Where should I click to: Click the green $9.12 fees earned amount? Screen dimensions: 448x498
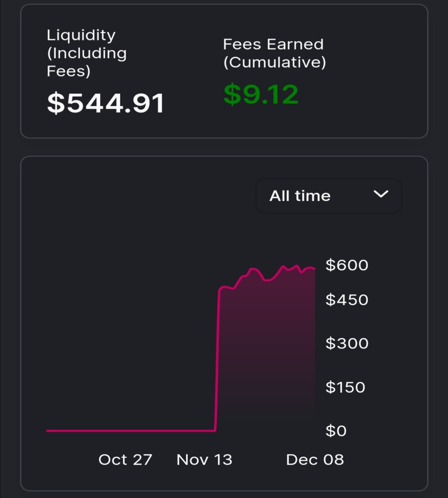pos(261,94)
